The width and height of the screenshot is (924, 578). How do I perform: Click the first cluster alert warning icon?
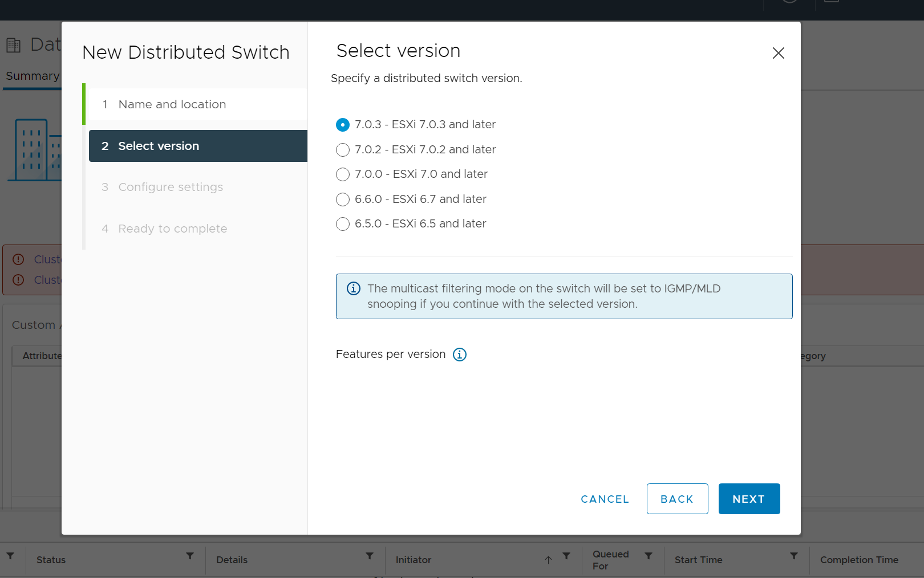click(18, 259)
